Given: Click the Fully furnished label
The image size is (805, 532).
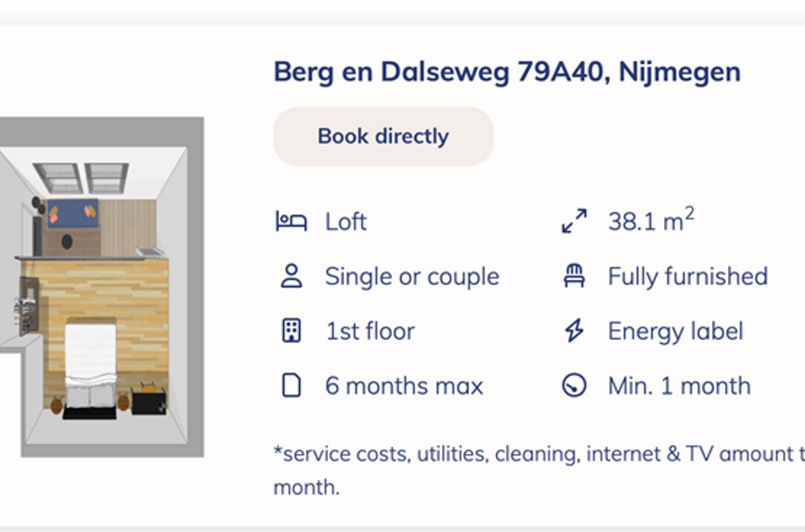Looking at the screenshot, I should tap(687, 277).
